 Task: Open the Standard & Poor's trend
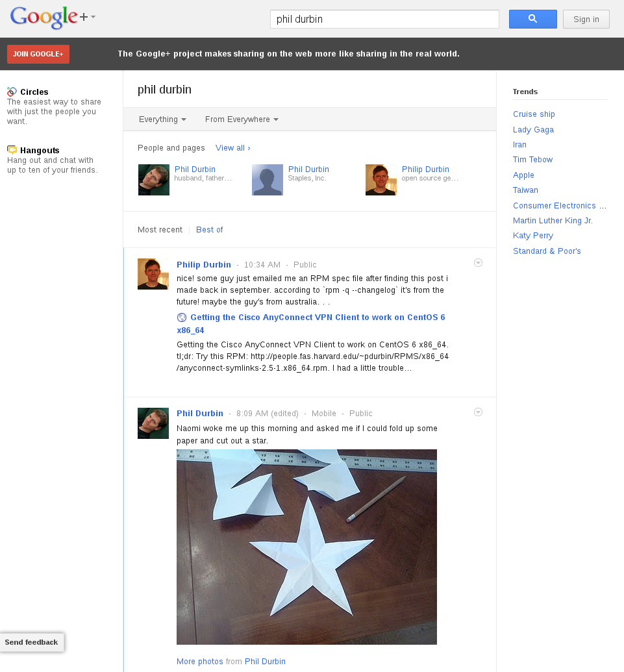pyautogui.click(x=547, y=251)
